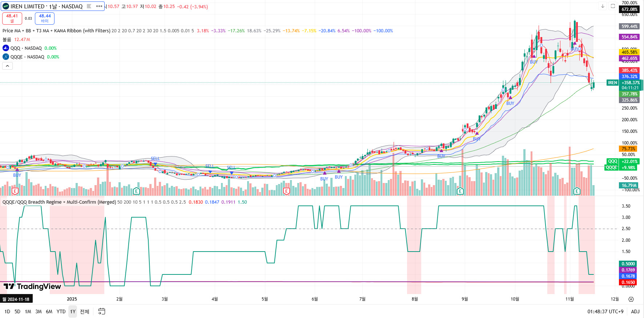Click the purple 462.65% scale label

pos(629,58)
